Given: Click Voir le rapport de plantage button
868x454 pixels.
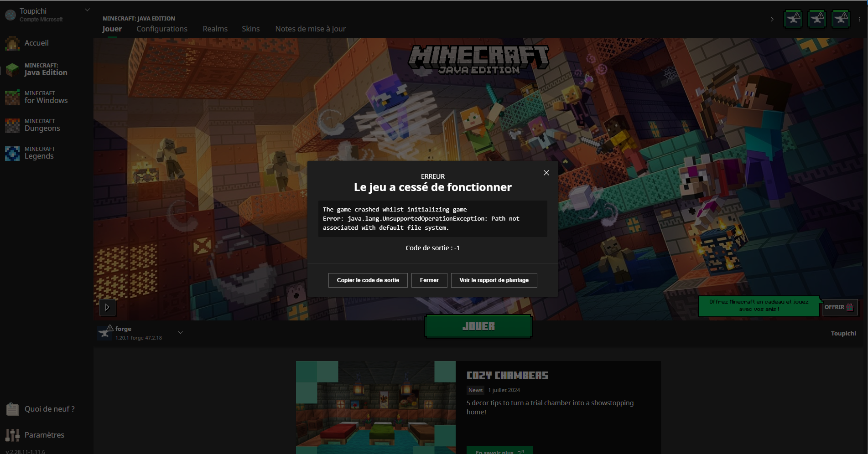Looking at the screenshot, I should pyautogui.click(x=494, y=280).
